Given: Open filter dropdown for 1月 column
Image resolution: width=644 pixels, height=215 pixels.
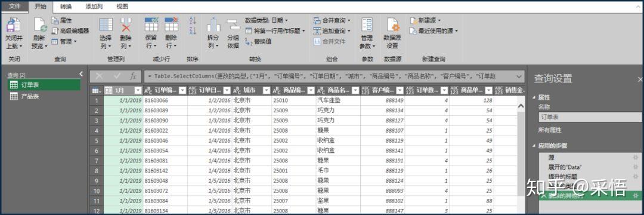Looking at the screenshot, I should coord(138,90).
